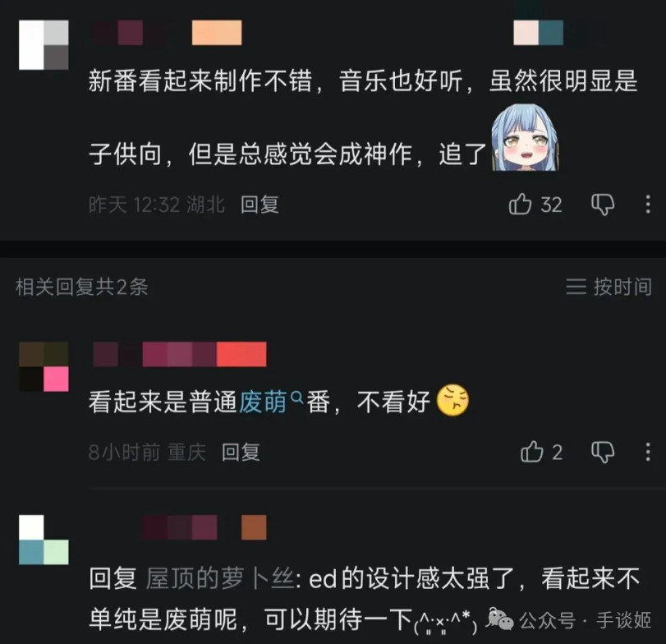Screen dimensions: 666x644
Task: Like the top comment with 32 likes
Action: pyautogui.click(x=520, y=205)
